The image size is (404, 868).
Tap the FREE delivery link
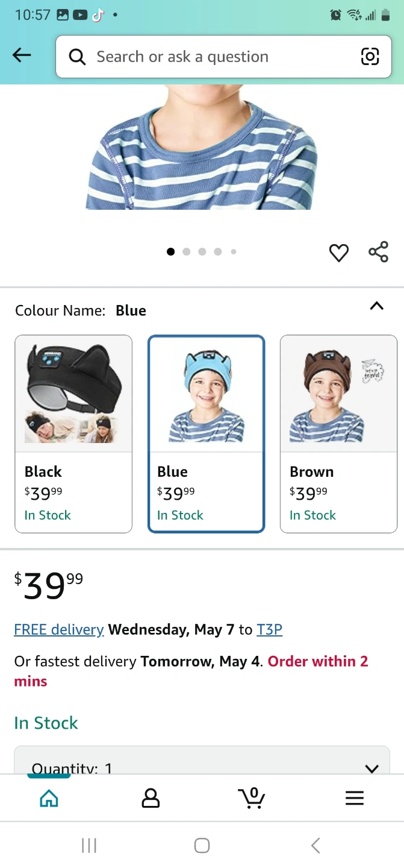59,630
